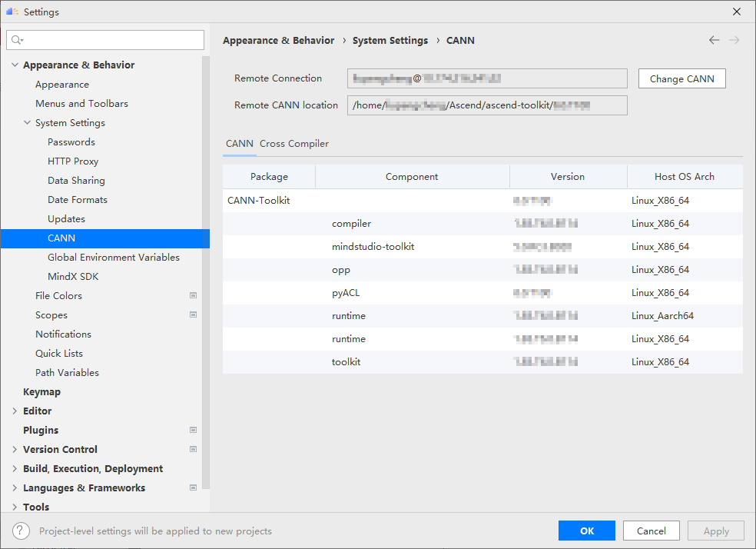Select HTTP Proxy settings

(x=73, y=161)
